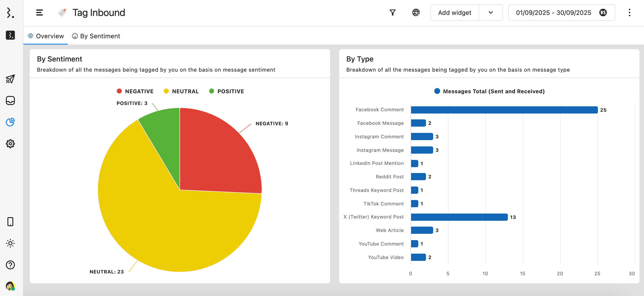Click the mobile phone sidebar icon
The image size is (644, 296).
[10, 222]
